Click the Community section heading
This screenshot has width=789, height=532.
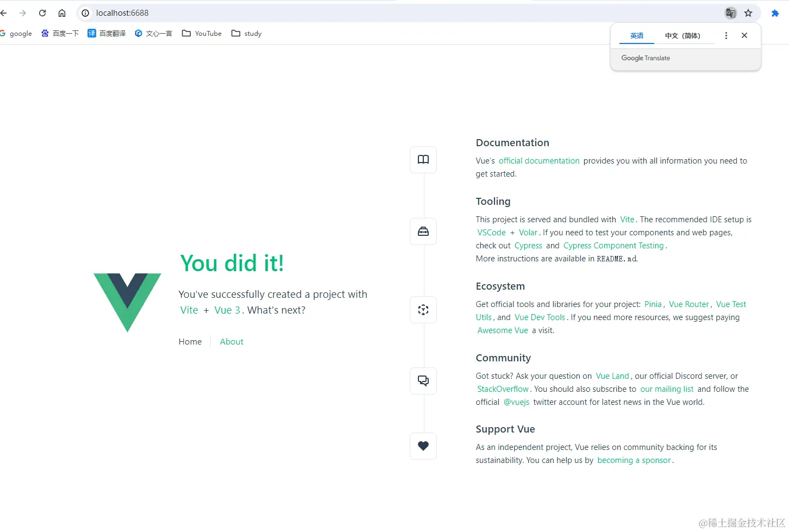point(503,358)
